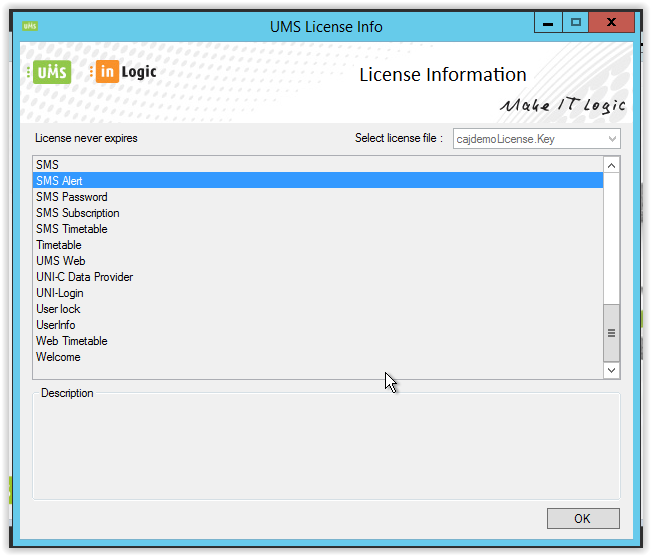651x556 pixels.
Task: Choose SMS Password in the list
Action: [x=71, y=197]
